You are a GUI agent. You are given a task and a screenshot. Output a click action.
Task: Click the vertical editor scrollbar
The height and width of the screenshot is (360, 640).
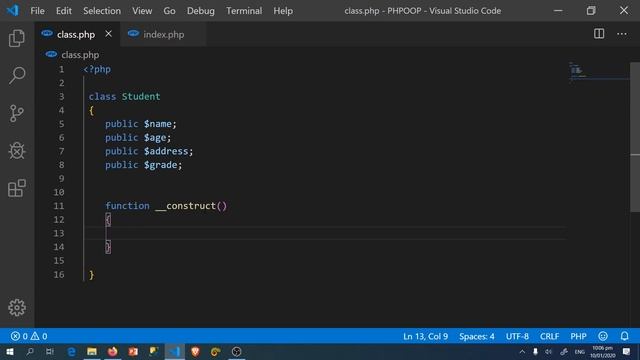point(635,137)
